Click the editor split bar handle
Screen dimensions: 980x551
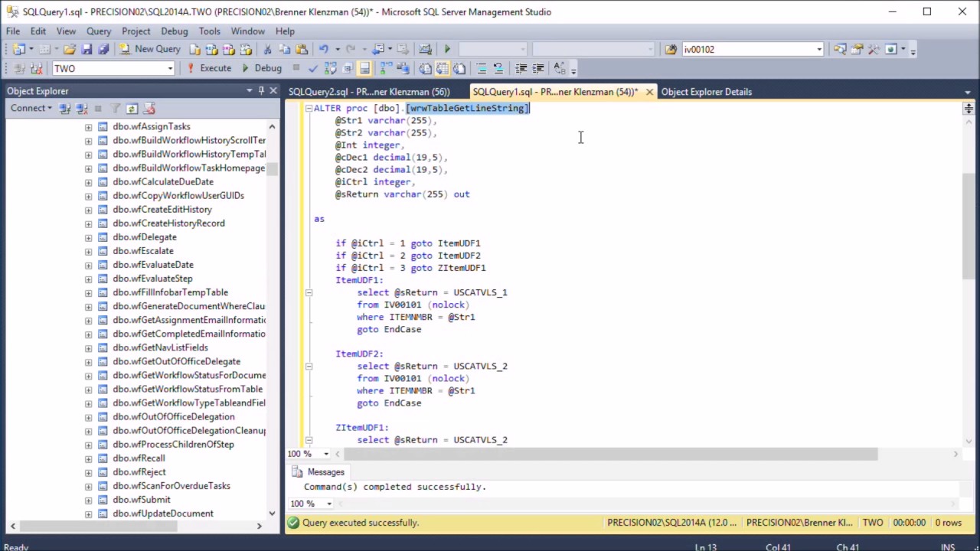[969, 109]
